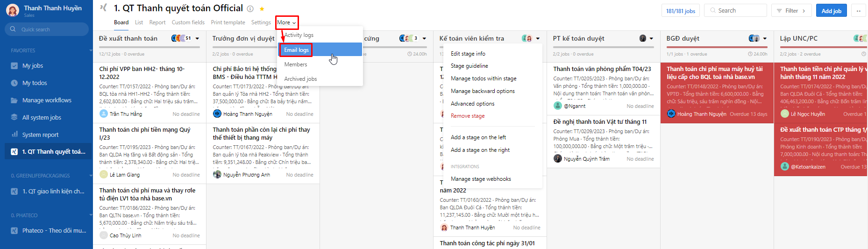Screen dimensions: 868x249
Task: Click the QT giao linh kiện workflow icon
Action: 14,192
